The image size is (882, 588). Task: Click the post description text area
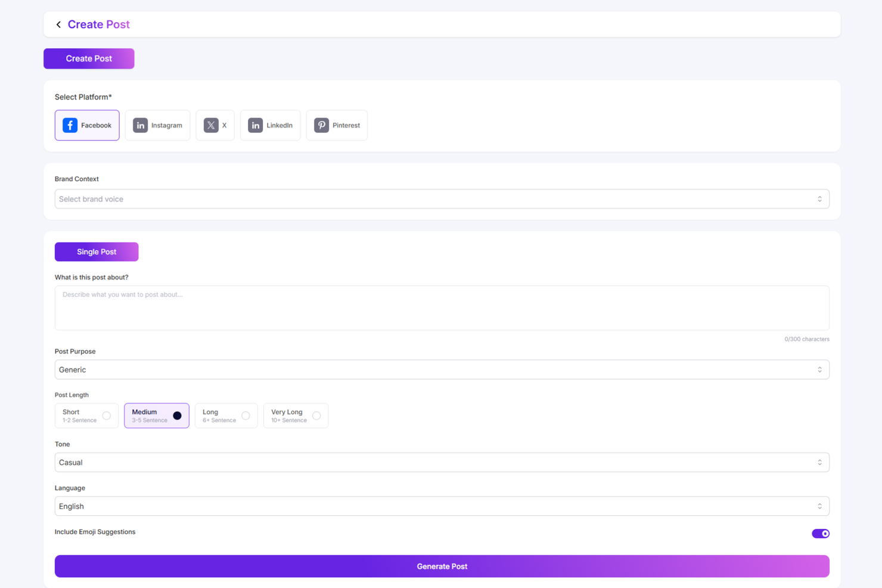[x=442, y=307]
